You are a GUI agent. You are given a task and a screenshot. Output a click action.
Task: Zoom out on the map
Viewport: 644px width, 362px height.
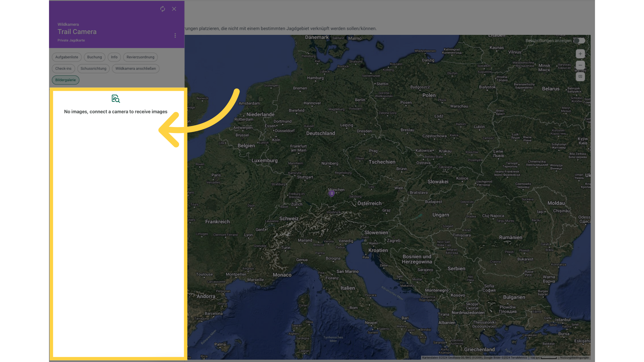(x=580, y=65)
